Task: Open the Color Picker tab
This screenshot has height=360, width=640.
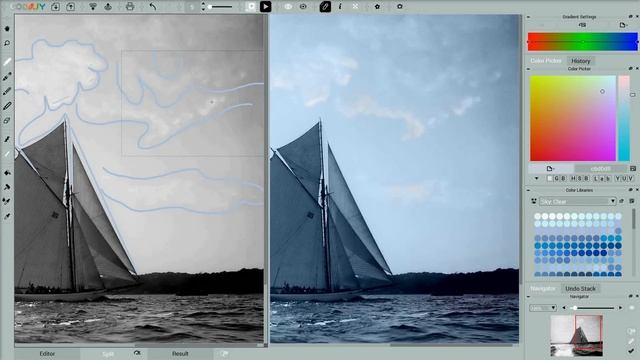Action: 546,61
